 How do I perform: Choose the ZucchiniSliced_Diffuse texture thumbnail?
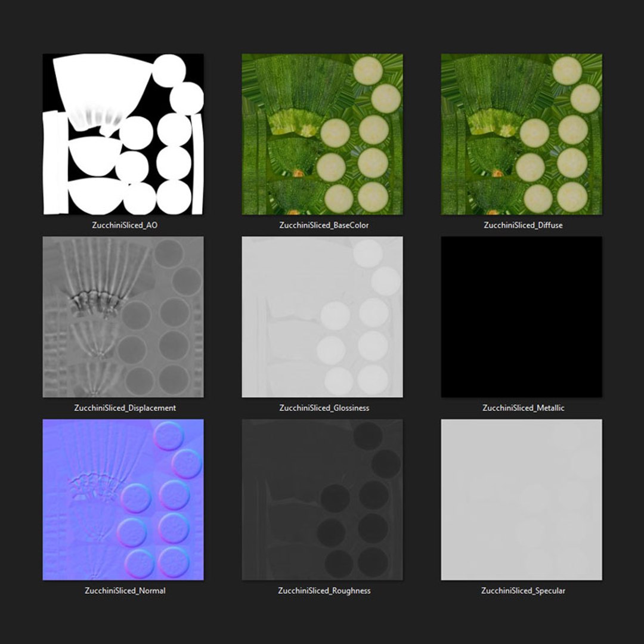click(x=522, y=134)
